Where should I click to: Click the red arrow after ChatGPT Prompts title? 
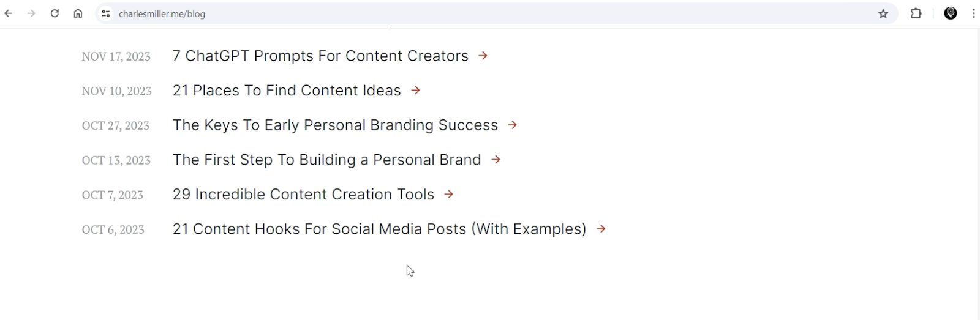(x=483, y=56)
